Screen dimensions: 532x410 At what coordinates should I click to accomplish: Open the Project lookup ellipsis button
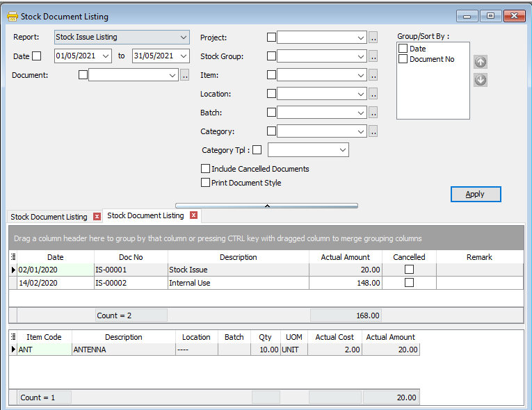373,38
